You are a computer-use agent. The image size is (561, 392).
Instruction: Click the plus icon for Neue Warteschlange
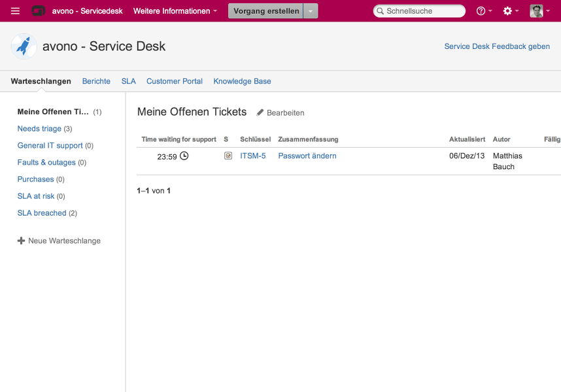21,241
